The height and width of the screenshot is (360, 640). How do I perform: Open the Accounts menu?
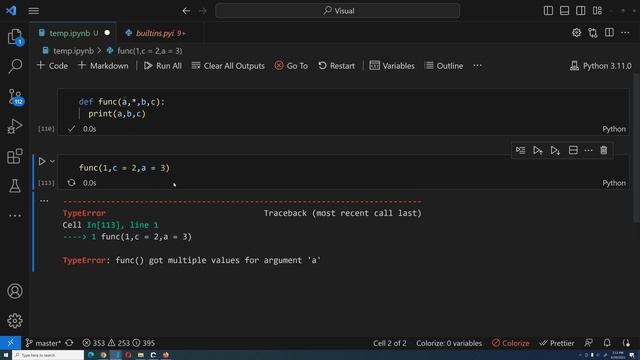(15, 291)
